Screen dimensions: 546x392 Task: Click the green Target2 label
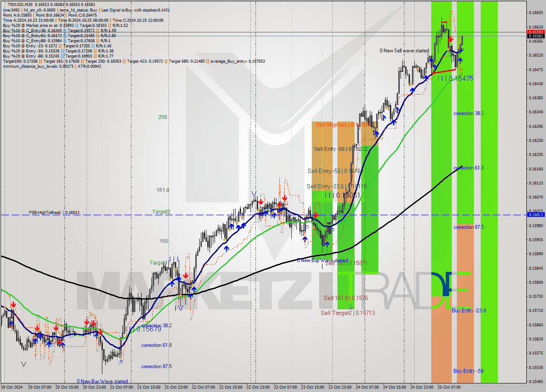161,211
